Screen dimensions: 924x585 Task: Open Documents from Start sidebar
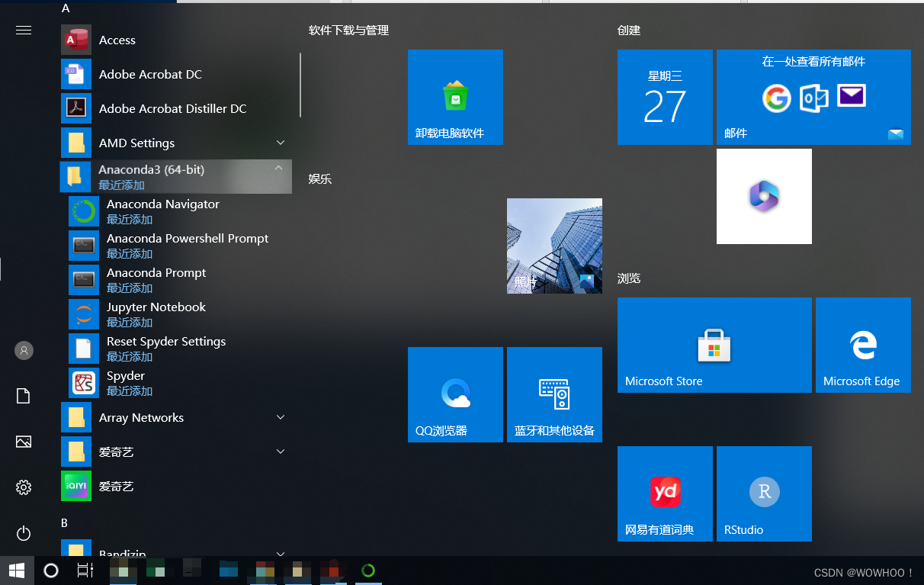point(24,396)
